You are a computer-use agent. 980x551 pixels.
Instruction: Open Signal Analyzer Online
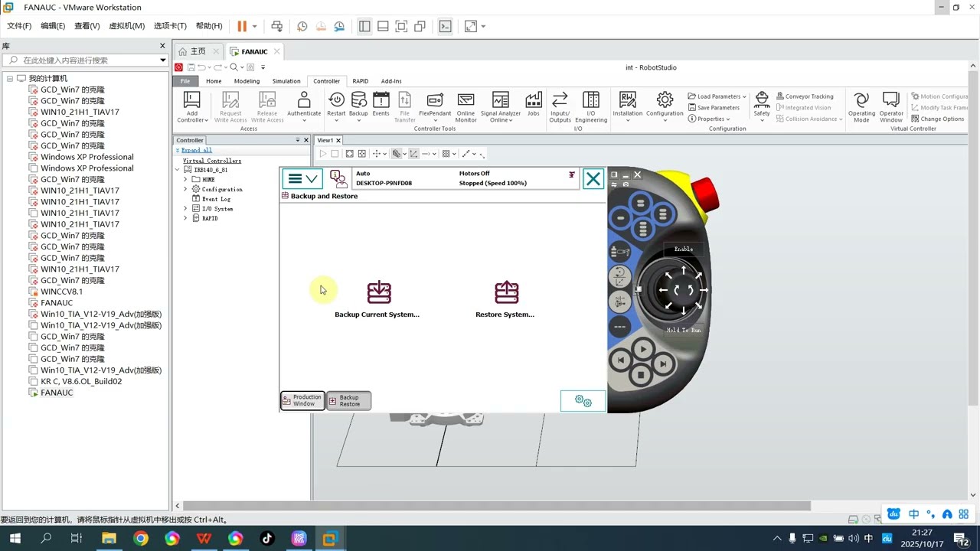[500, 106]
